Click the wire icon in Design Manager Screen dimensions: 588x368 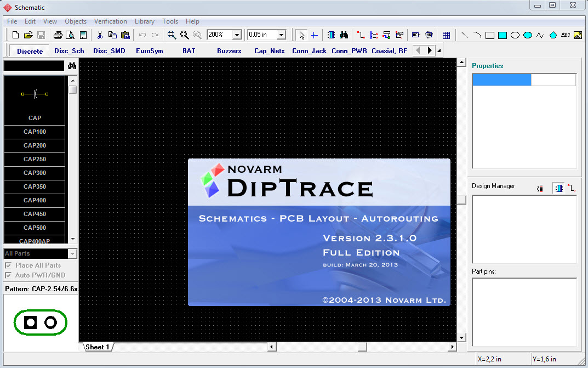572,188
